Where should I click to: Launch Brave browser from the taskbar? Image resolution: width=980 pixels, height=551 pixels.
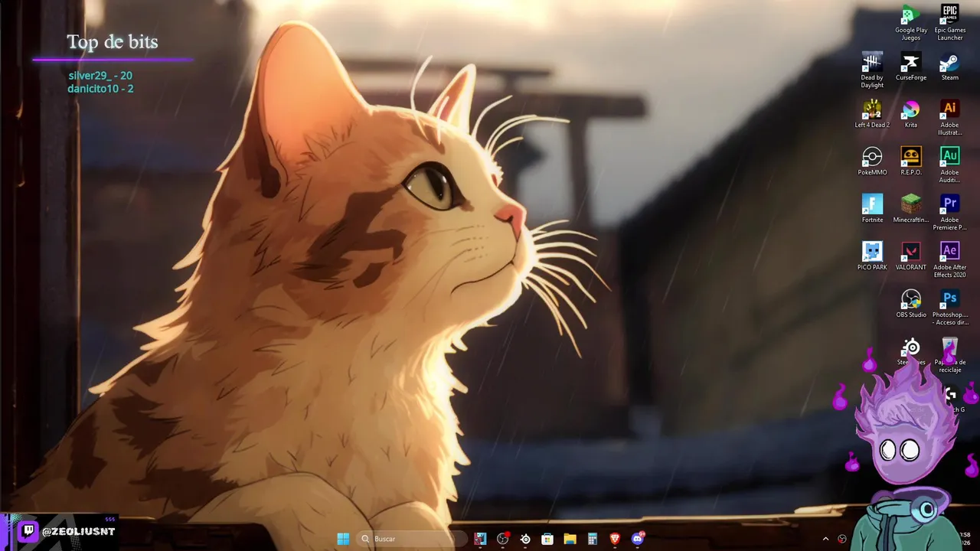click(x=615, y=539)
